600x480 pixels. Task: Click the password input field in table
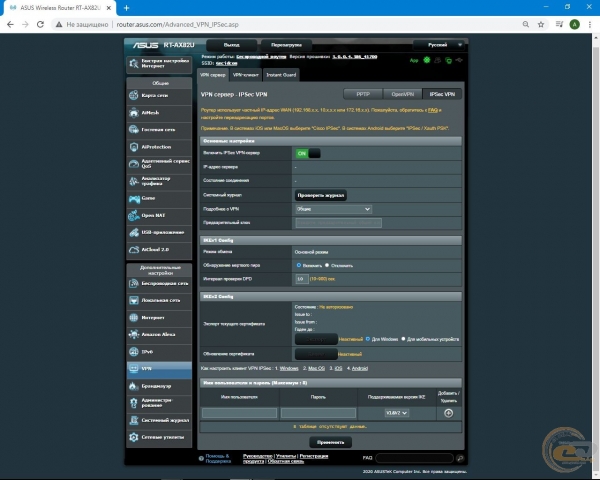318,413
